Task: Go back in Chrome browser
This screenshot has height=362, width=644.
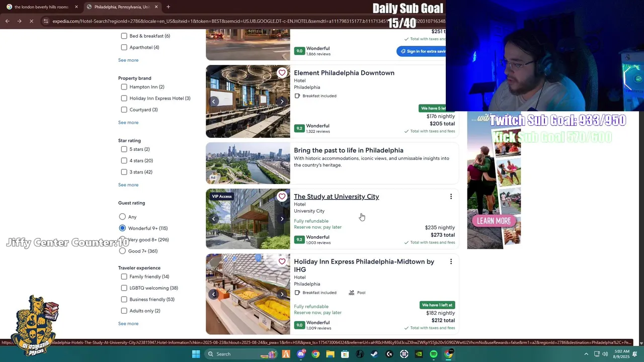Action: click(x=7, y=21)
